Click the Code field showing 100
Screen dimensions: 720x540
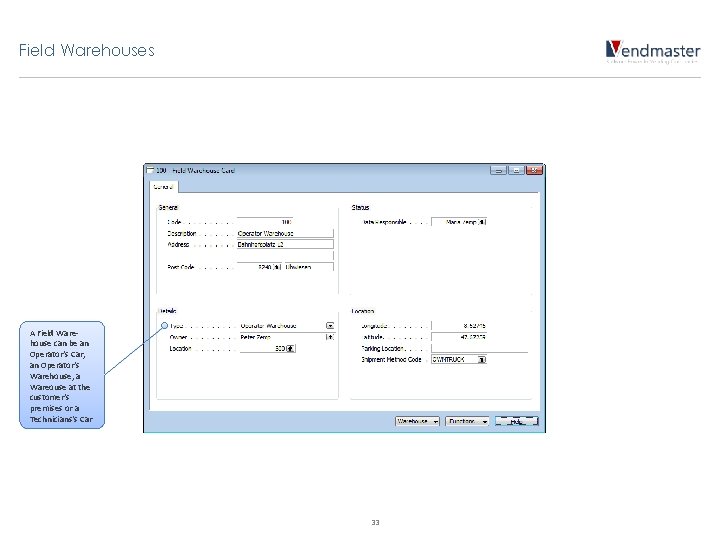tap(264, 222)
